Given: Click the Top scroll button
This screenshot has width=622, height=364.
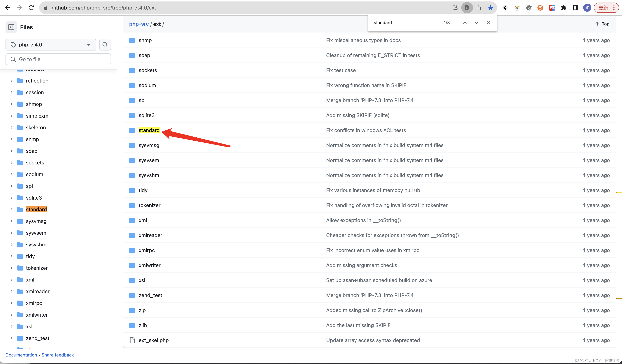Looking at the screenshot, I should 602,24.
